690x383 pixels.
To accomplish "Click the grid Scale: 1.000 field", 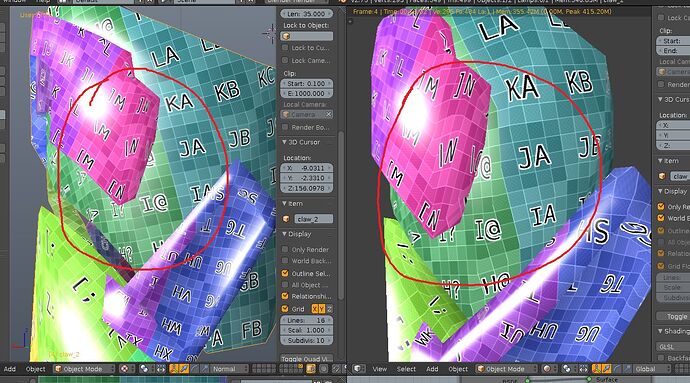I will click(x=307, y=330).
